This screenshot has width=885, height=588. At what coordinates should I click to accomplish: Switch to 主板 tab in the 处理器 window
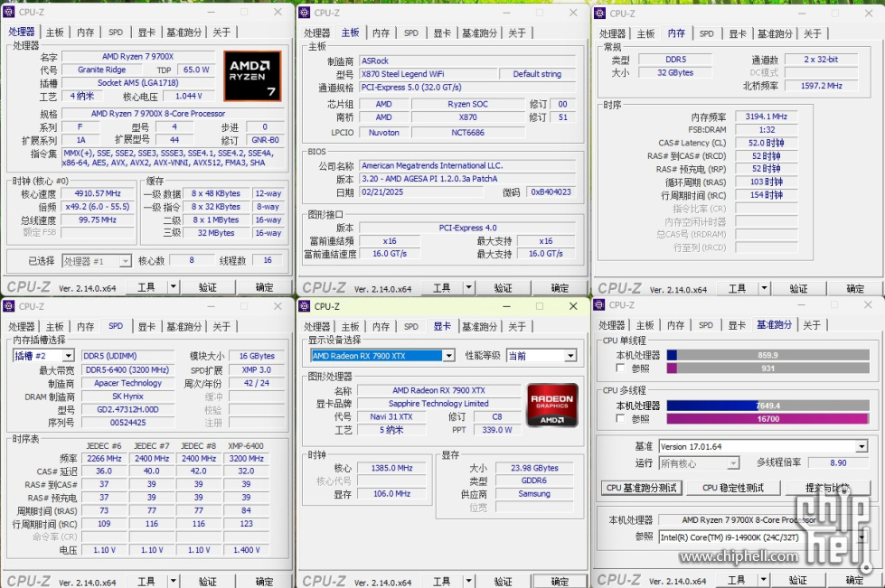[x=55, y=33]
